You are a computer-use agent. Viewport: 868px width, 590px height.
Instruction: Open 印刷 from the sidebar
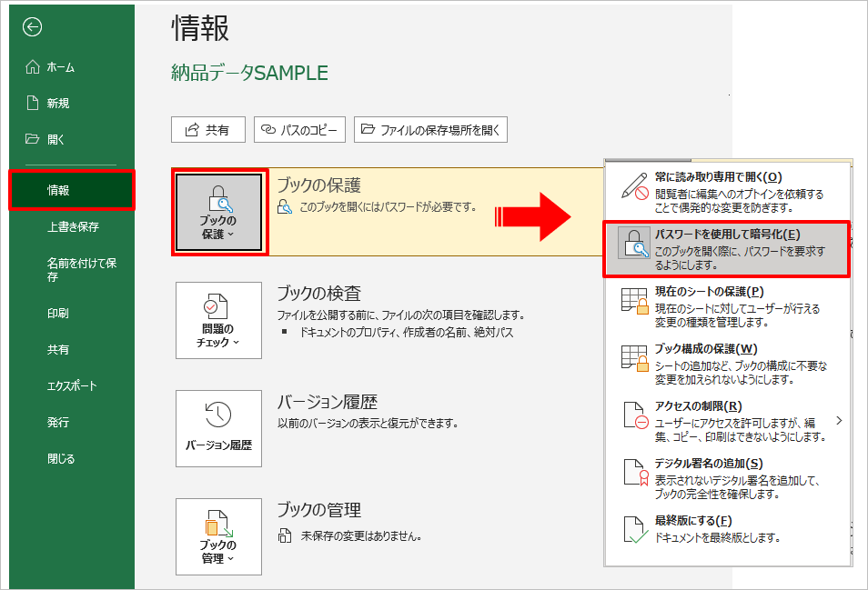pos(72,313)
